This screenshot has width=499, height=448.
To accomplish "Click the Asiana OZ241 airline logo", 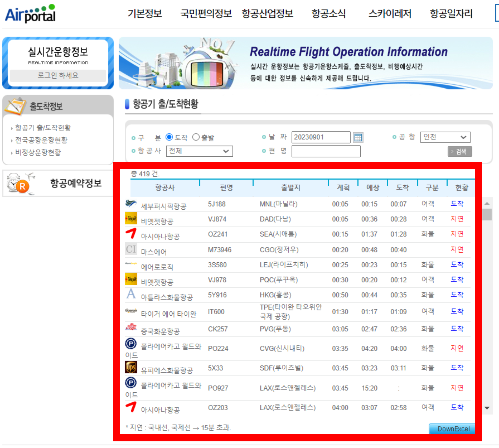I will [x=131, y=233].
